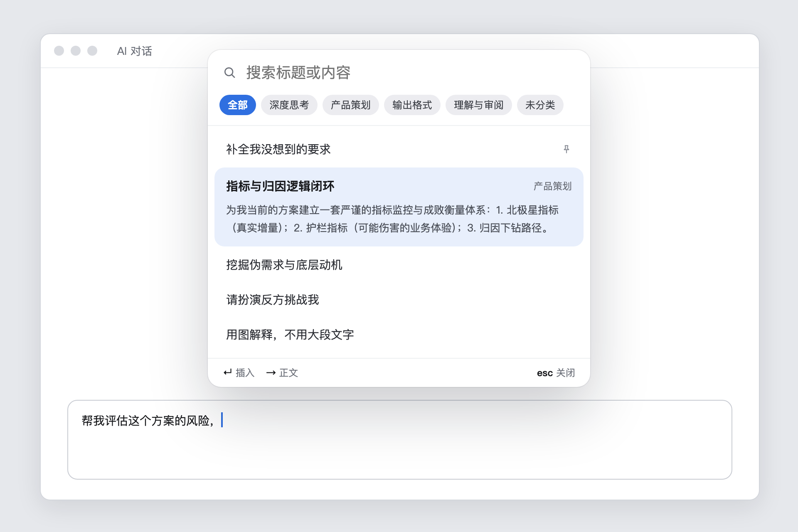Choose the 补全我没想到的要求 prompt

(399, 149)
